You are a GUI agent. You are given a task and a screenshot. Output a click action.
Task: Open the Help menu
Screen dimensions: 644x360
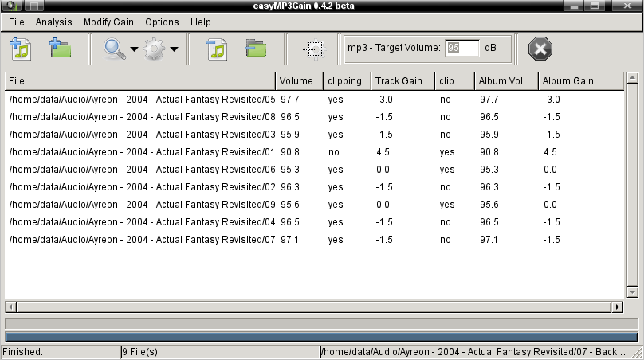(200, 22)
